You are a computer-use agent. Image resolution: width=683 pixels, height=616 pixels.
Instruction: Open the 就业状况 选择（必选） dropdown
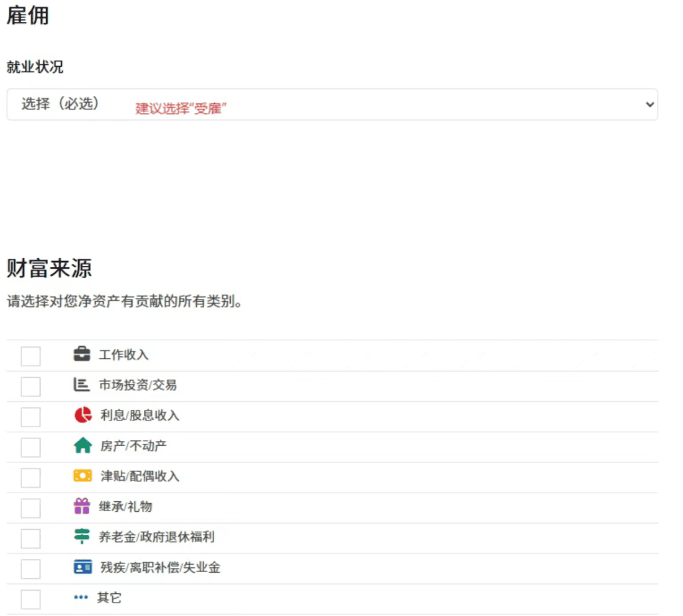[x=332, y=105]
